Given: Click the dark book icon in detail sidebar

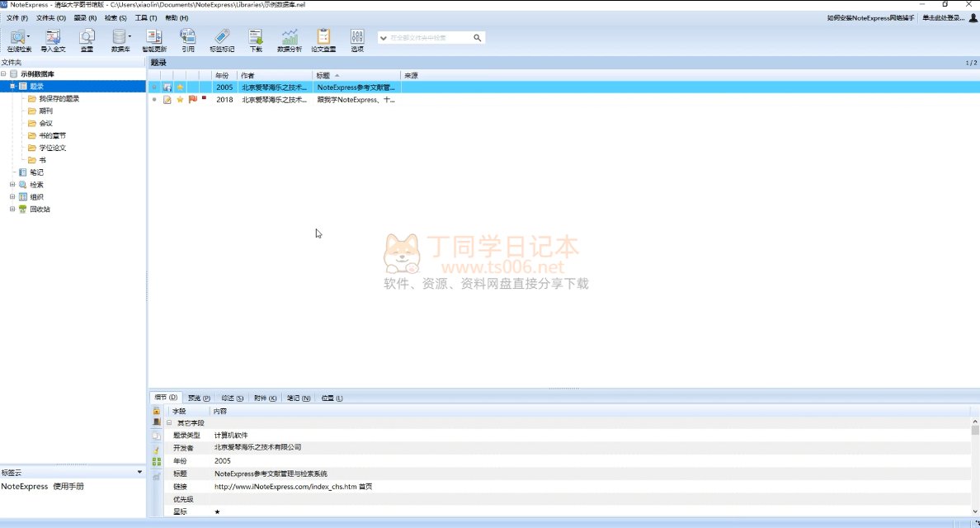Looking at the screenshot, I should (156, 422).
